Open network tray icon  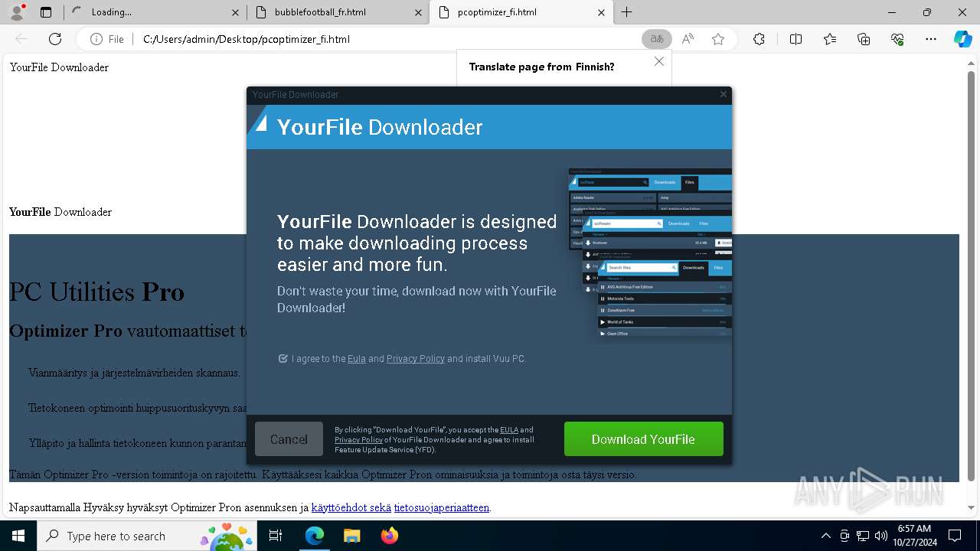[x=863, y=536]
